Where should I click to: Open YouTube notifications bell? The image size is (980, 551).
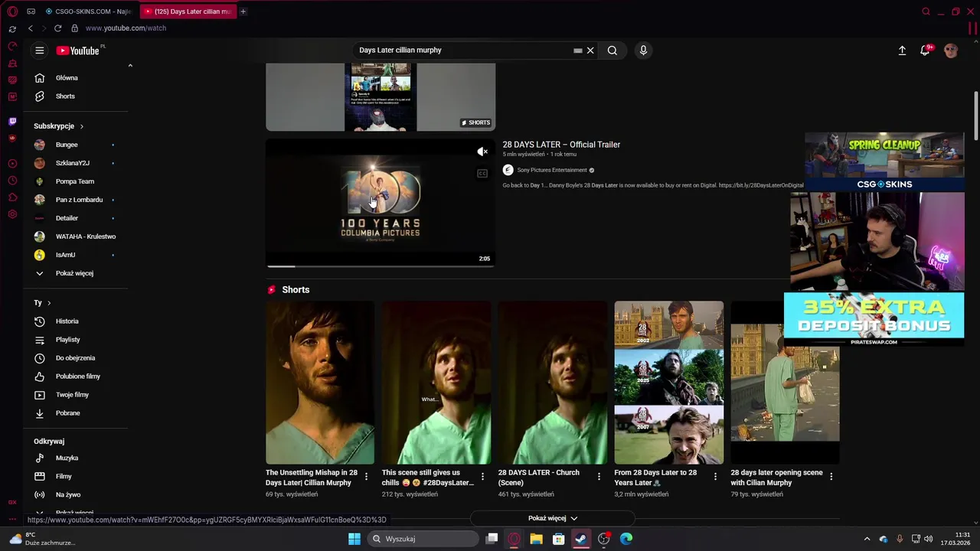[x=925, y=51]
